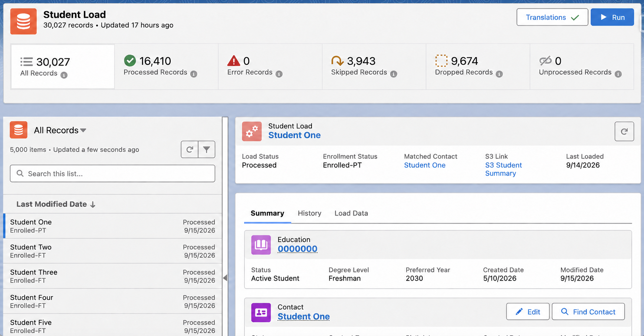Image resolution: width=644 pixels, height=336 pixels.
Task: Click the Student Load gears icon in detail header
Action: click(252, 131)
